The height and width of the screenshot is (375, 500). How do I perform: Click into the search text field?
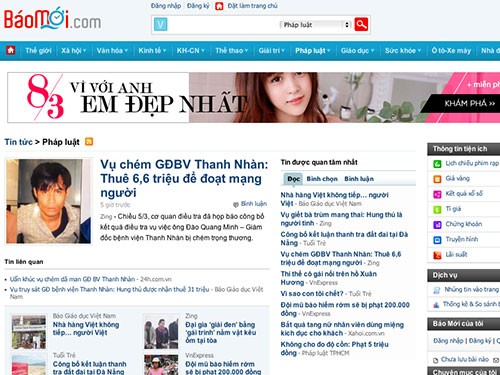coord(223,25)
